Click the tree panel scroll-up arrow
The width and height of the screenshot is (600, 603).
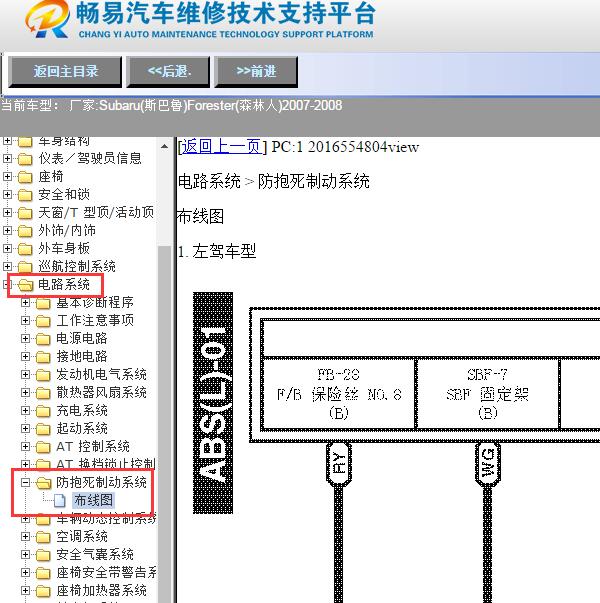click(164, 147)
